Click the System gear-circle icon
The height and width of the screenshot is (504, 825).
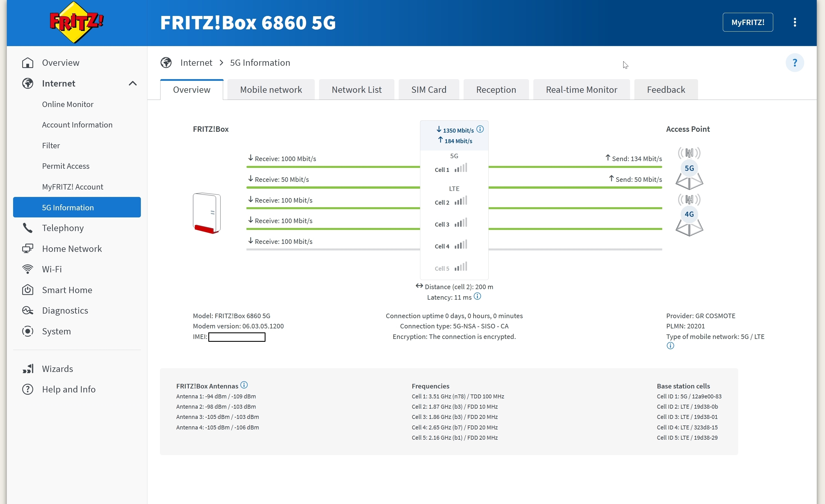(x=28, y=331)
